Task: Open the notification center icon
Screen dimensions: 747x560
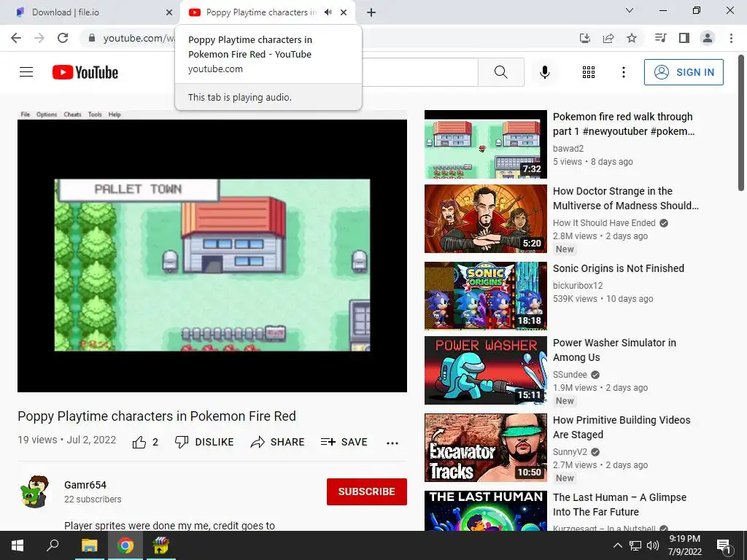Action: tap(724, 547)
